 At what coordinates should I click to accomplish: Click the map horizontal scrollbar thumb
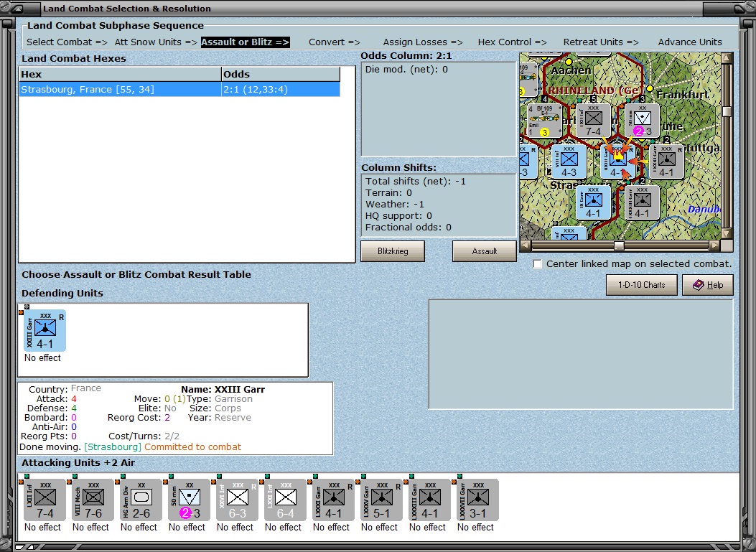[619, 246]
